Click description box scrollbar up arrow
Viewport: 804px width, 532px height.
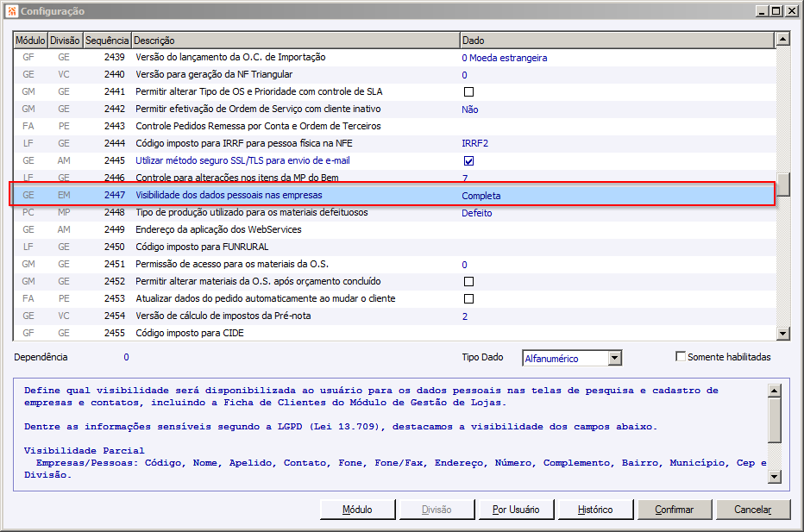(775, 391)
